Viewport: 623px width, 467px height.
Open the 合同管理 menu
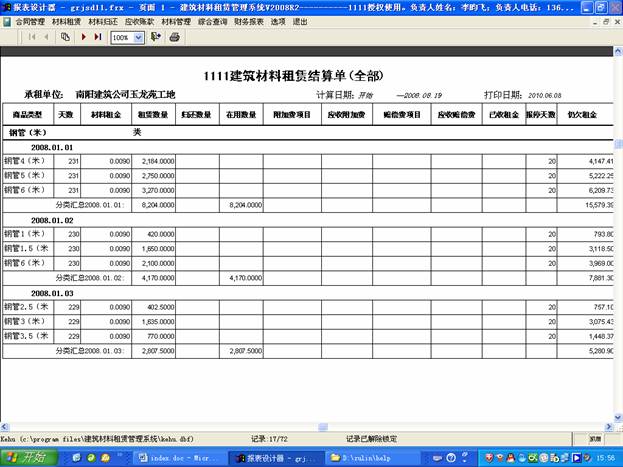(x=30, y=20)
